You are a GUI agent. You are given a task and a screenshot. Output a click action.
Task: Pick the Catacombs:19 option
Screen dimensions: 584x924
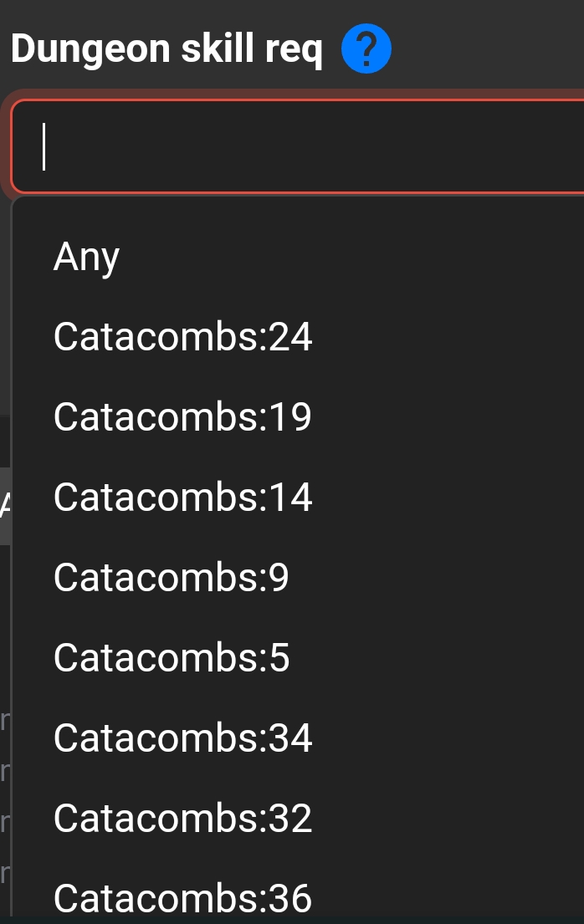[182, 417]
